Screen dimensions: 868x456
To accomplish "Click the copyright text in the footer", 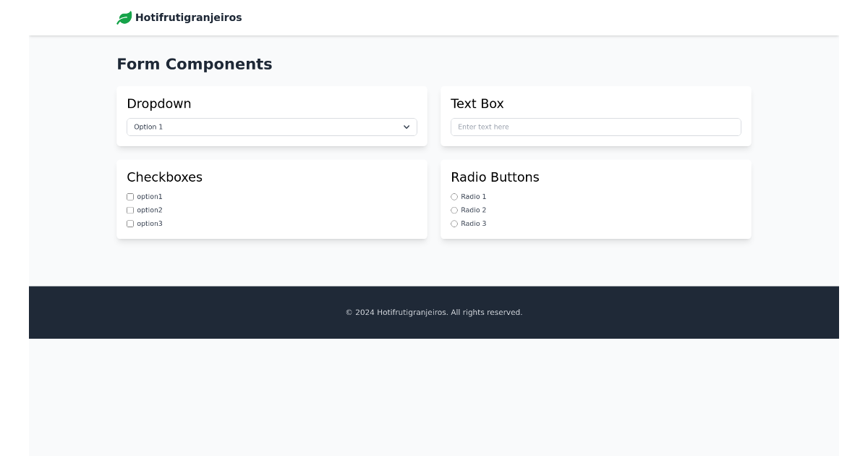I will 434,312.
